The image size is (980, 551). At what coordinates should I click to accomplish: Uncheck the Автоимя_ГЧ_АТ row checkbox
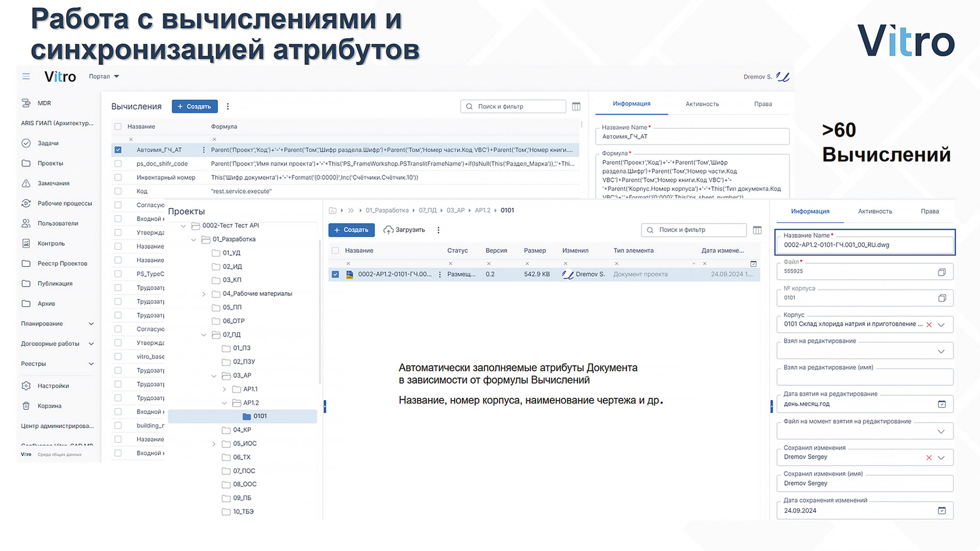118,150
